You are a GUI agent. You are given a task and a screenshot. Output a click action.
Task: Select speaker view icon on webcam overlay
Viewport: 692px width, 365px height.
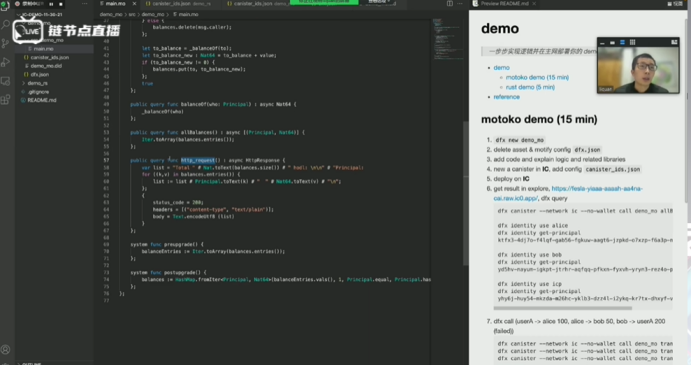622,42
